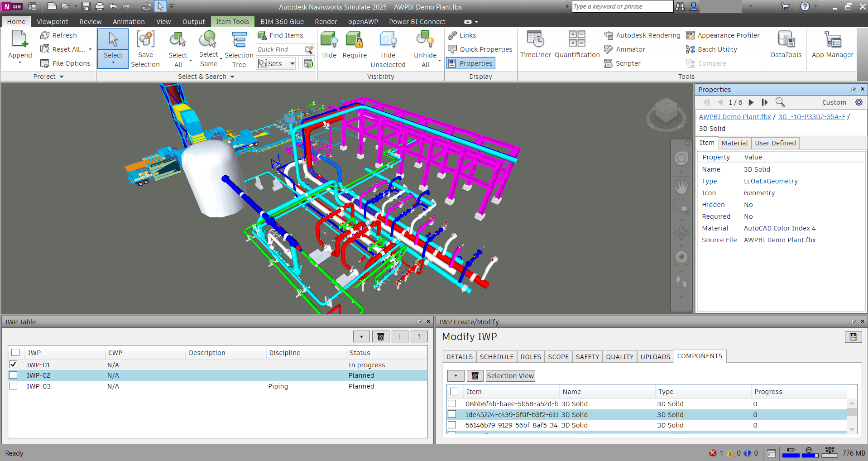The height and width of the screenshot is (461, 868).
Task: Click in the Quick Find field
Action: point(279,49)
